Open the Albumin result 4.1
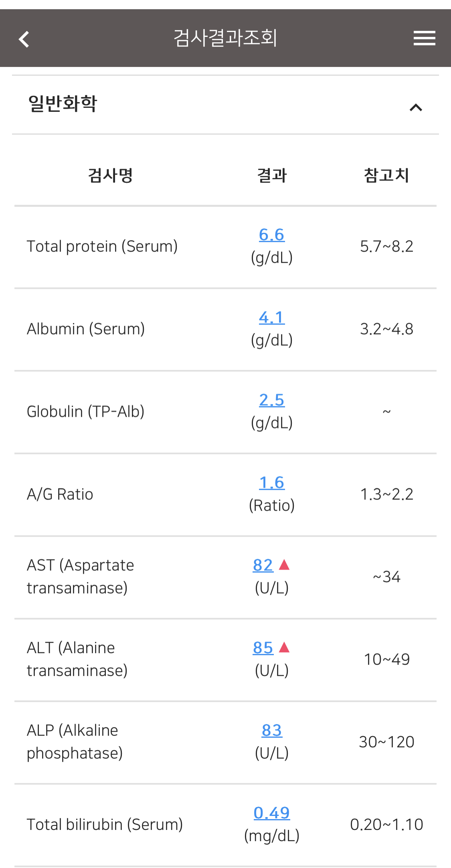Image resolution: width=451 pixels, height=868 pixels. tap(271, 317)
